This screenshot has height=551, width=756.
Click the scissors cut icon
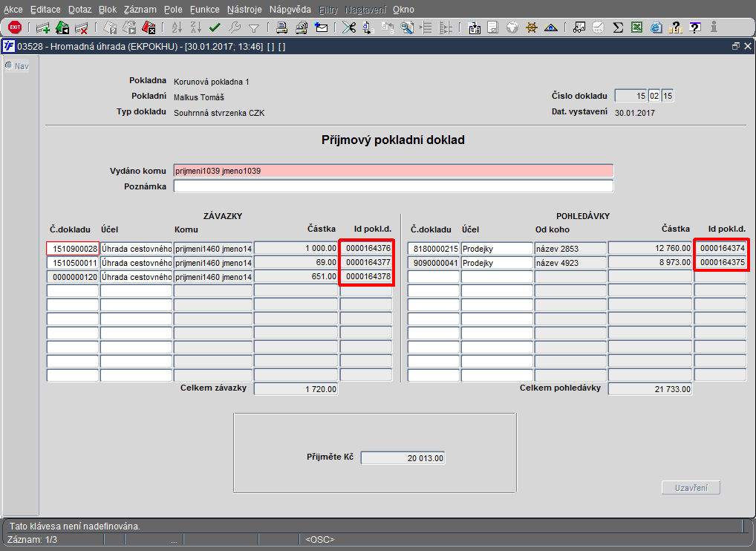(x=348, y=28)
